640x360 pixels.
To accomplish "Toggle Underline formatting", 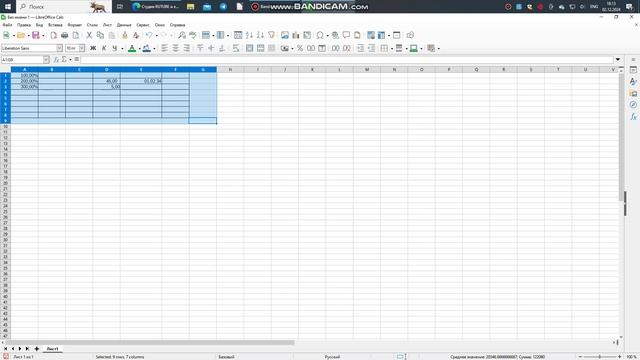I will click(115, 48).
